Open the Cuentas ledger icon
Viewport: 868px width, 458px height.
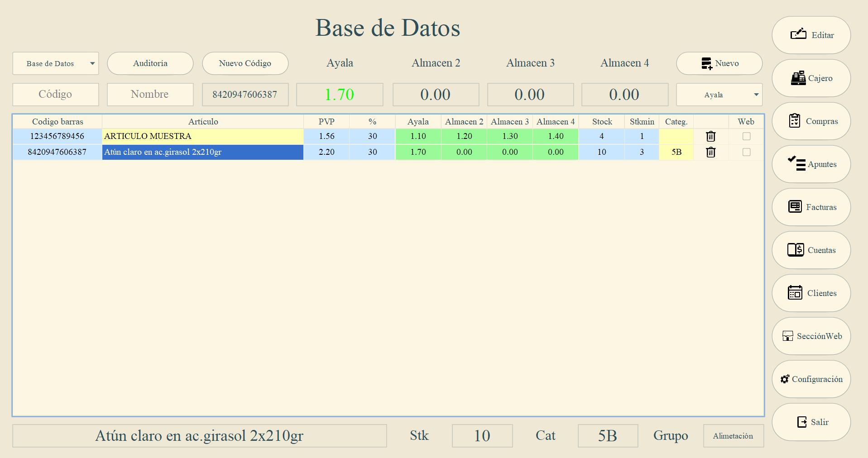tap(796, 250)
